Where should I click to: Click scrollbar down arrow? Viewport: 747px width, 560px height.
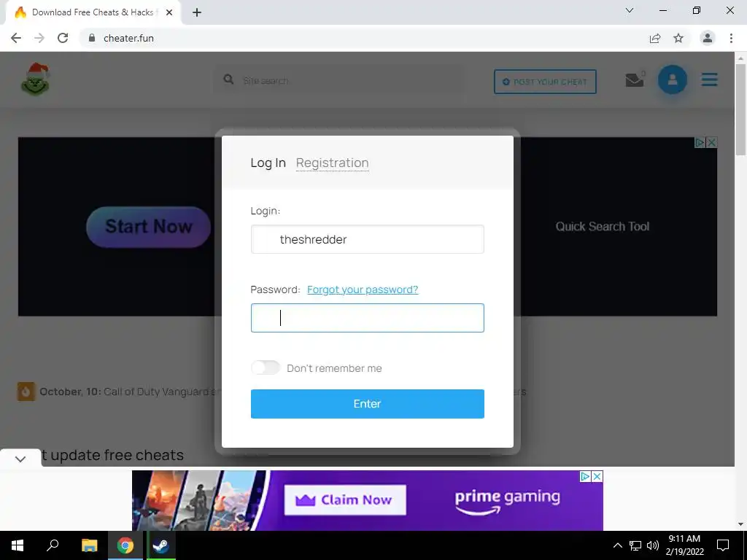click(x=740, y=524)
